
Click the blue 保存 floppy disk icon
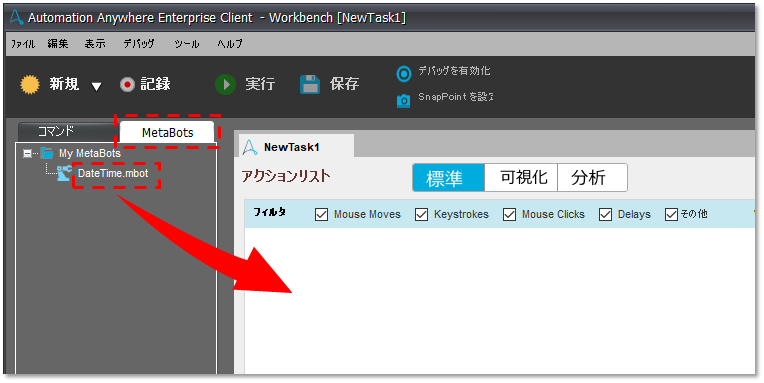(x=310, y=84)
